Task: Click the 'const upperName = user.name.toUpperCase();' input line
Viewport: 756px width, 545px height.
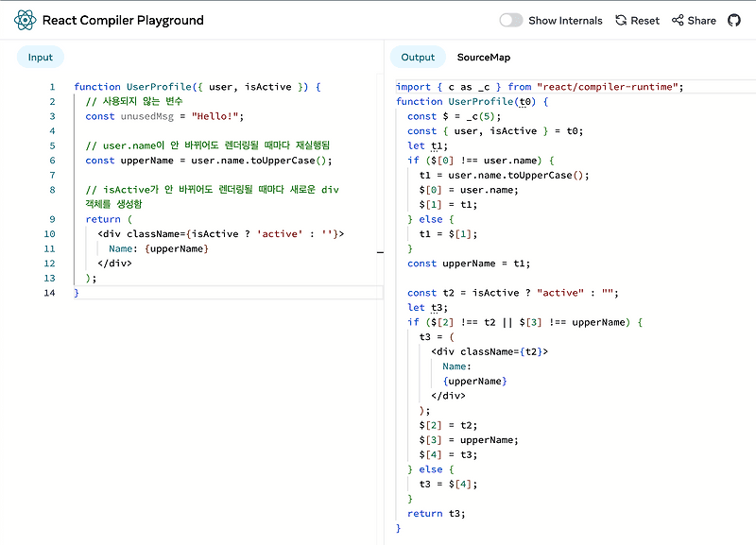Action: pos(209,161)
